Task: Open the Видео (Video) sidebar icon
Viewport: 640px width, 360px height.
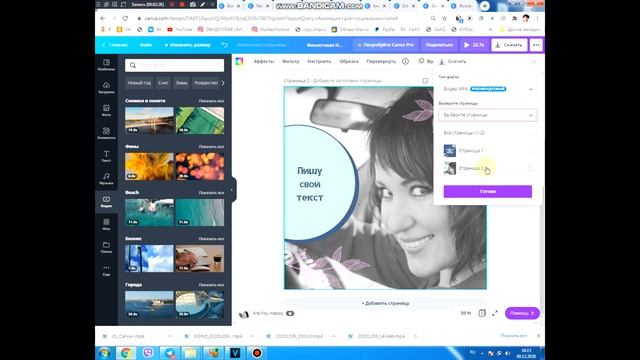Action: click(x=106, y=202)
